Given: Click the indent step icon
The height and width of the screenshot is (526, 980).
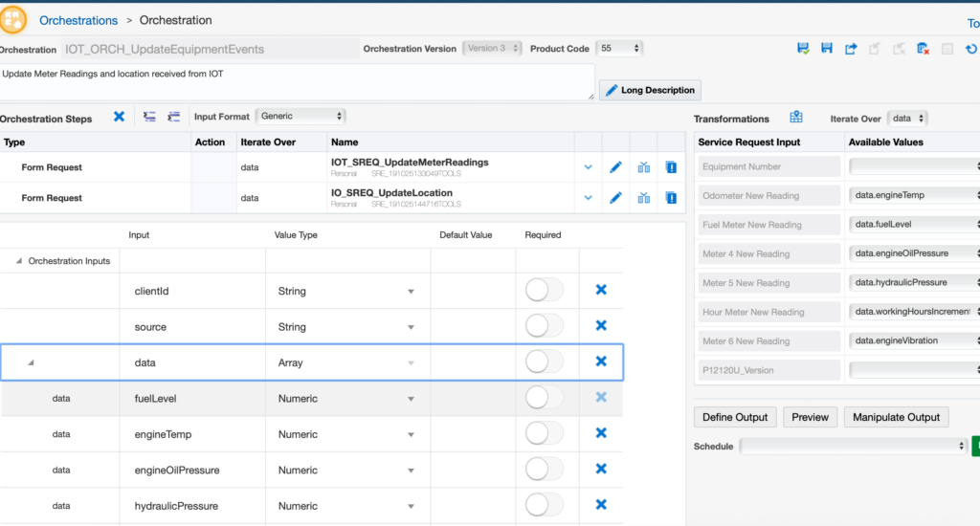Looking at the screenshot, I should click(x=174, y=116).
